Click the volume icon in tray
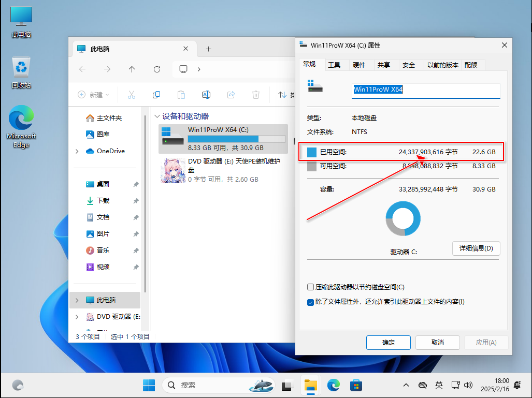 click(x=468, y=385)
